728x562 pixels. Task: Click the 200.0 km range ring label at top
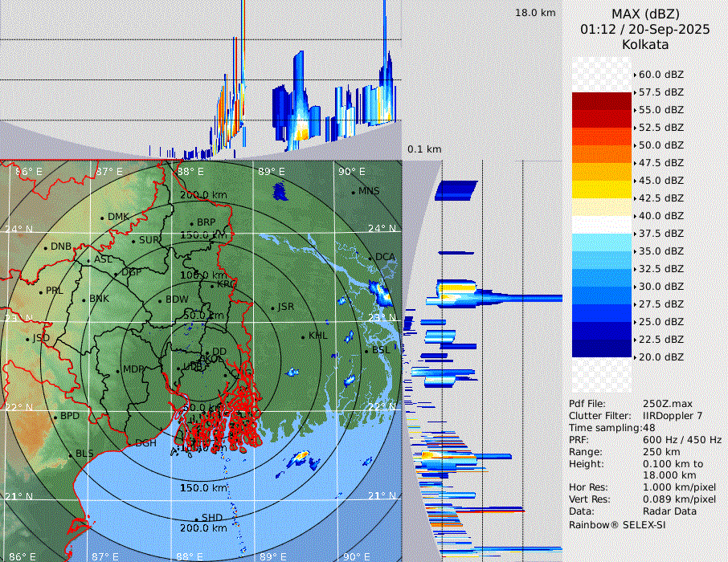(202, 195)
